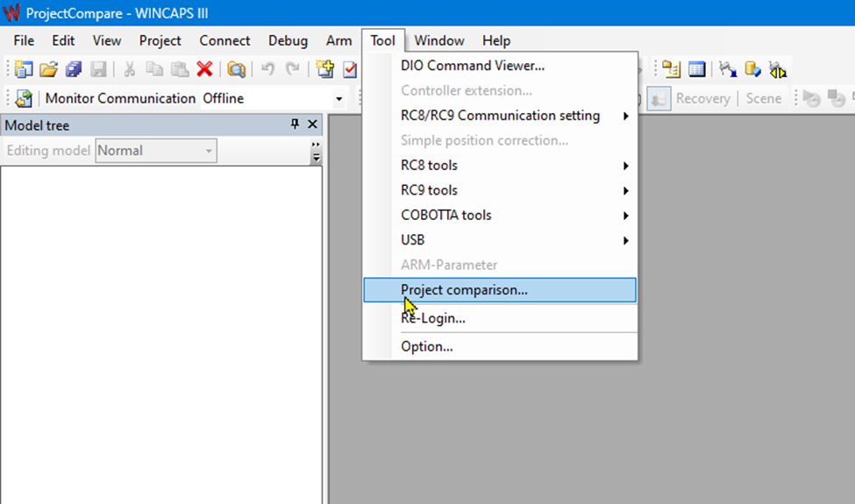Click the Save All icon

click(74, 69)
